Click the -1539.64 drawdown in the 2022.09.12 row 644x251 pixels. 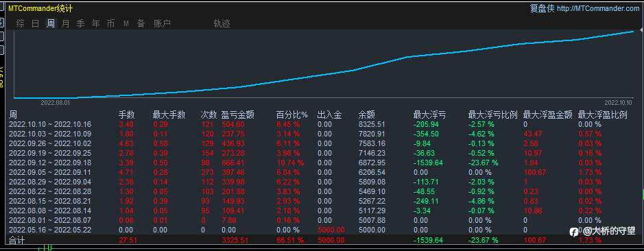[429, 163]
